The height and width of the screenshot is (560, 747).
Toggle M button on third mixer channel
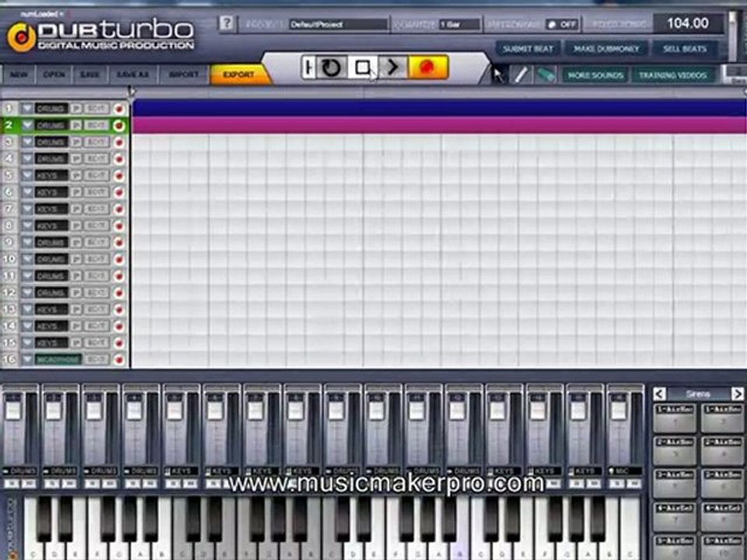click(110, 484)
